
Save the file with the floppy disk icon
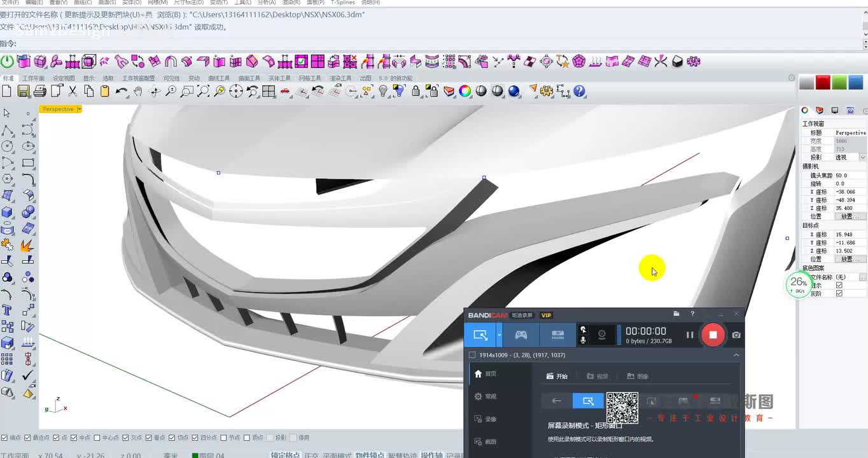tap(24, 92)
